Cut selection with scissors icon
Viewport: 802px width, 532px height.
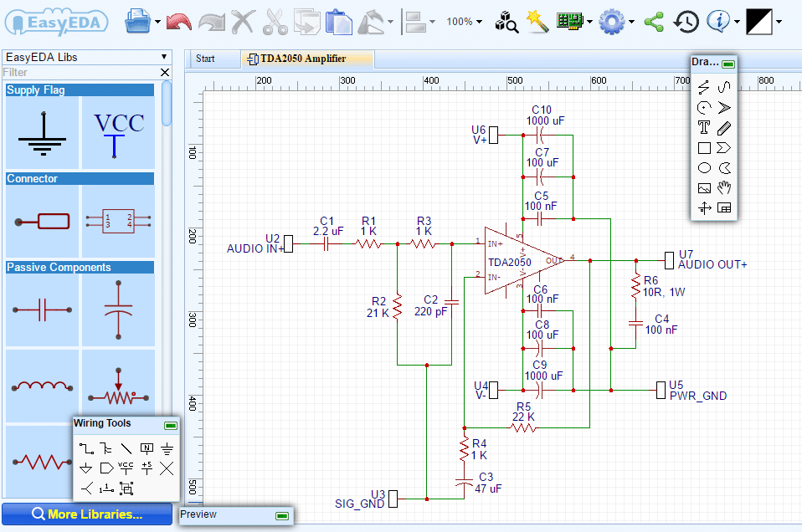[275, 22]
